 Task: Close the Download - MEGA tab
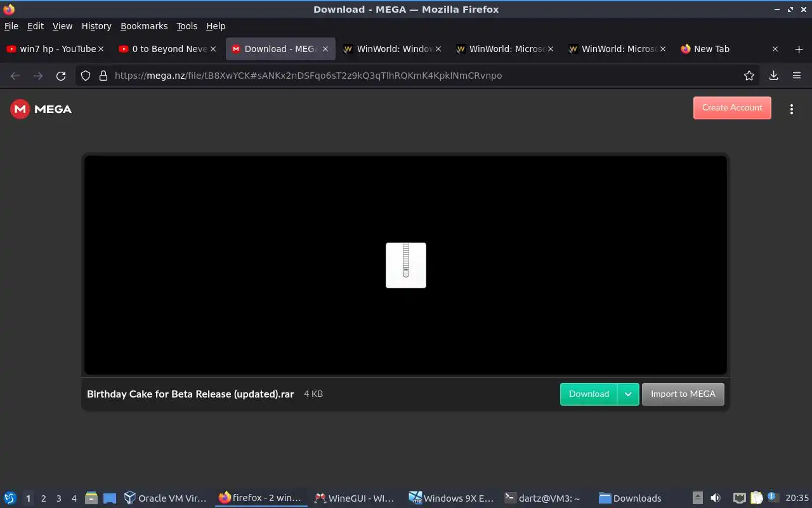[325, 49]
